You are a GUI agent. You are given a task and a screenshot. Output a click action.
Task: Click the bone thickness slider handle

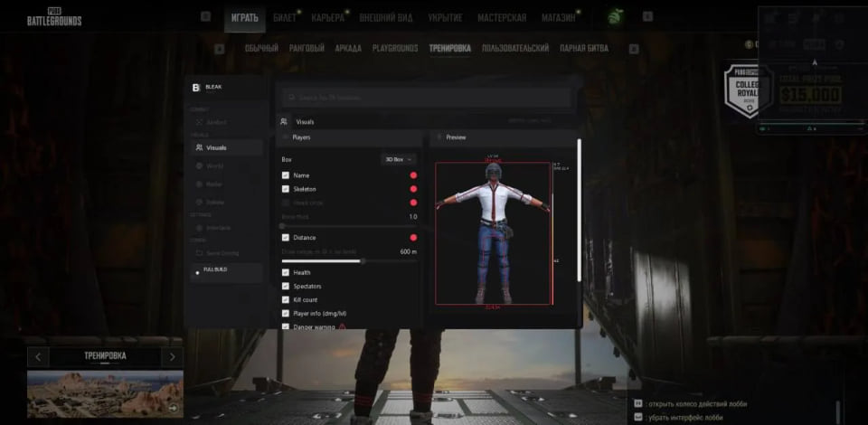[282, 226]
